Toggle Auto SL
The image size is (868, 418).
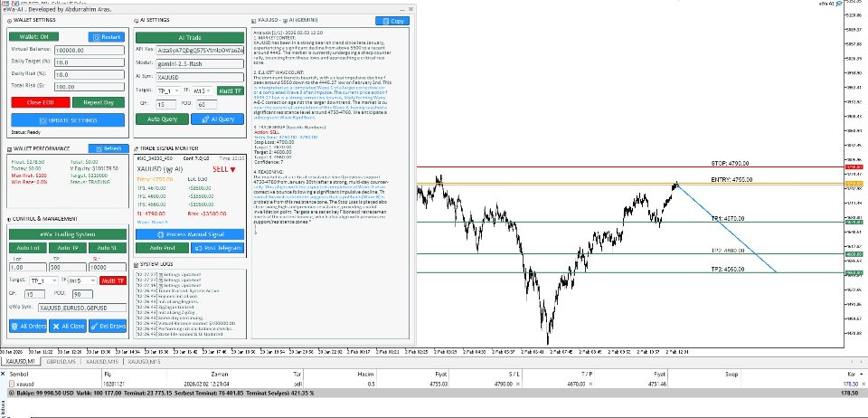[108, 248]
